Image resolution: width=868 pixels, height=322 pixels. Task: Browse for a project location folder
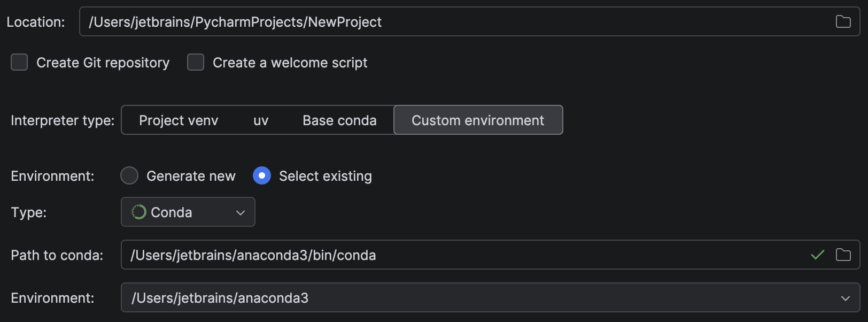point(843,21)
